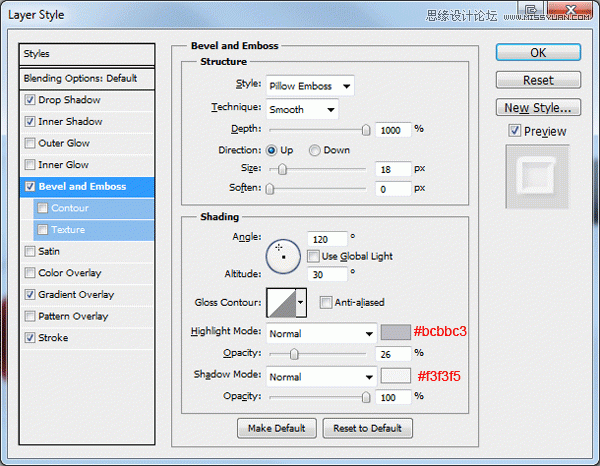
Task: Open the Satin settings row
Action: point(87,251)
